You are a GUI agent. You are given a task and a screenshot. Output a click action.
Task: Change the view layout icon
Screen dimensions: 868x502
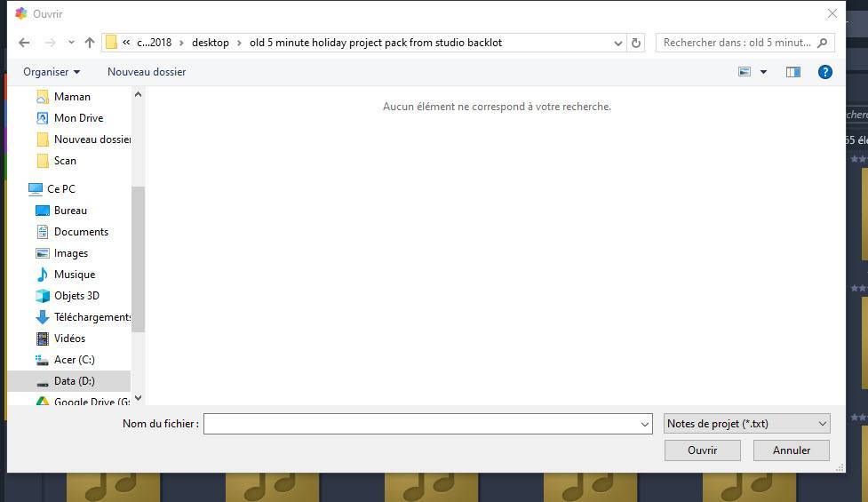(x=745, y=72)
